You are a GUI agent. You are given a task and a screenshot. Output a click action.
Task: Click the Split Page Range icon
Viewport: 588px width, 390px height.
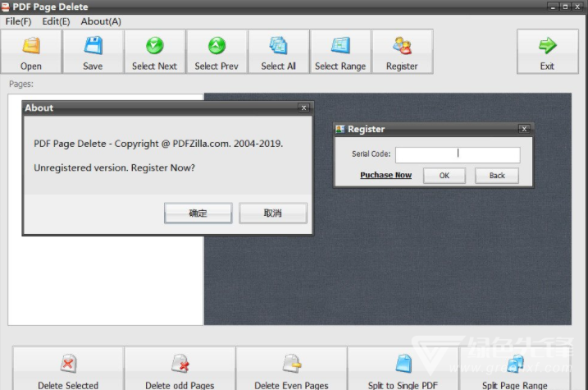[515, 364]
